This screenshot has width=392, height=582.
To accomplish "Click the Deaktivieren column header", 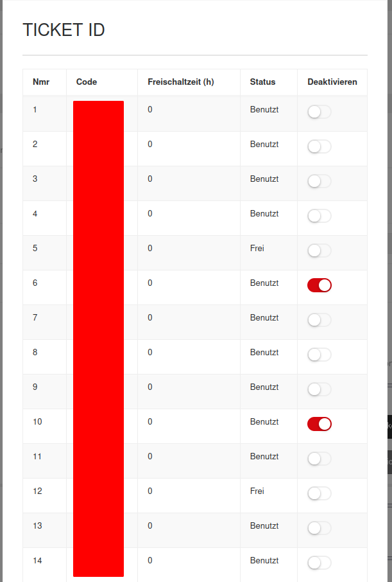I will [332, 82].
